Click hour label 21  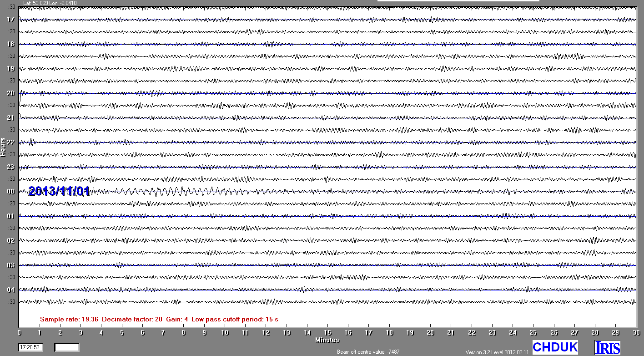pyautogui.click(x=10, y=118)
